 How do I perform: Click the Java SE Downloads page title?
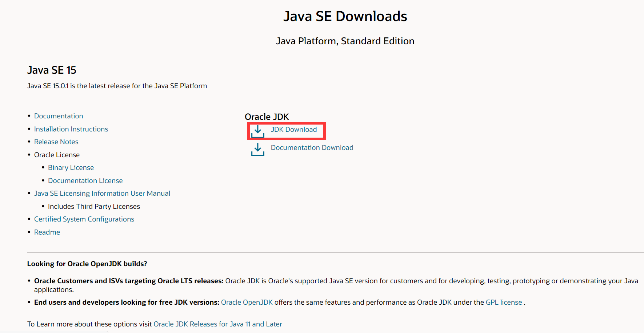(345, 16)
